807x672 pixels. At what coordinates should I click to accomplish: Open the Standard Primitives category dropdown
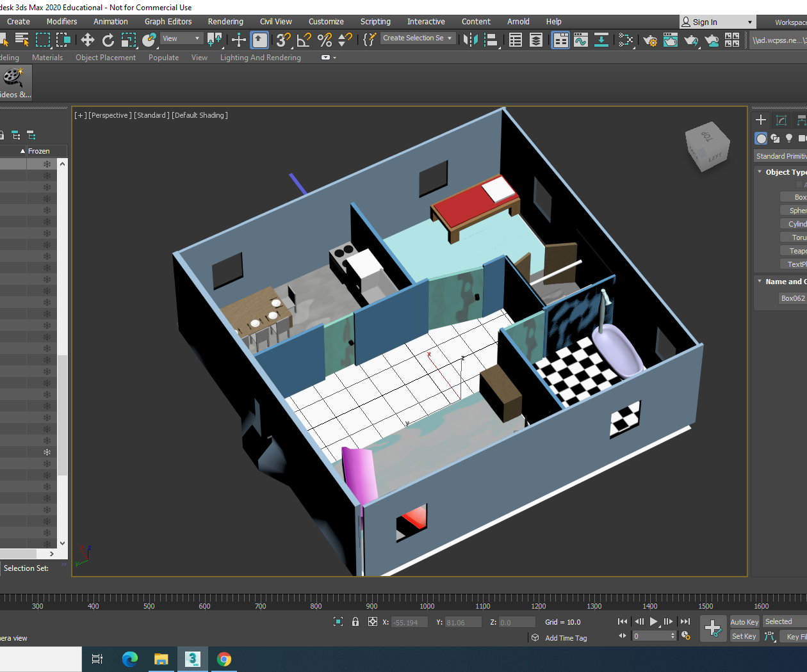(781, 156)
